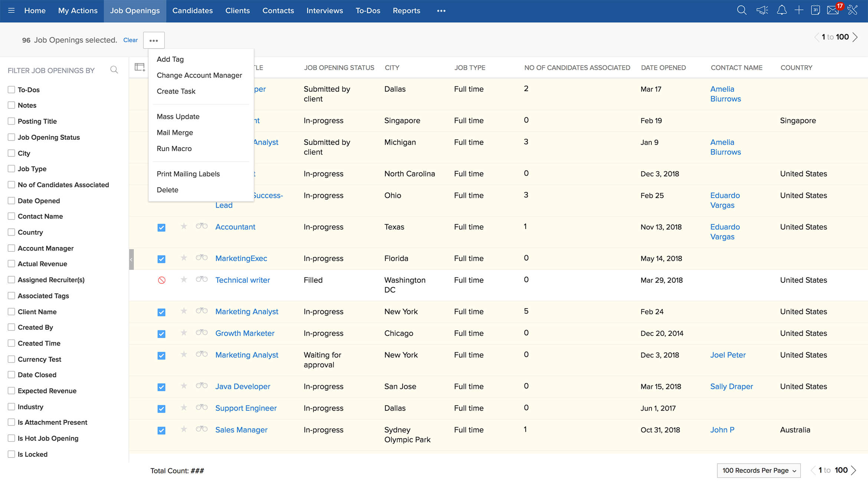The height and width of the screenshot is (482, 868).
Task: Click the megaphone announcements icon
Action: coord(762,10)
